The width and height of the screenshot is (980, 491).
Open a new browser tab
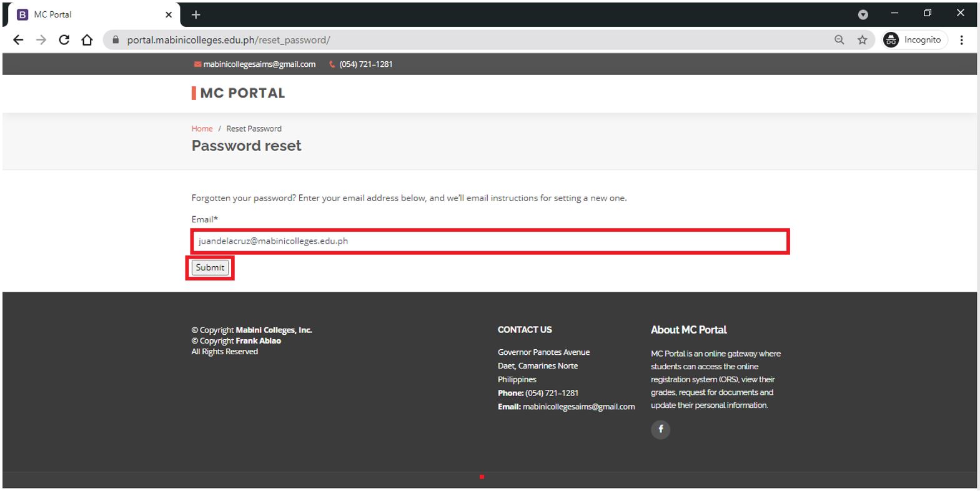196,14
